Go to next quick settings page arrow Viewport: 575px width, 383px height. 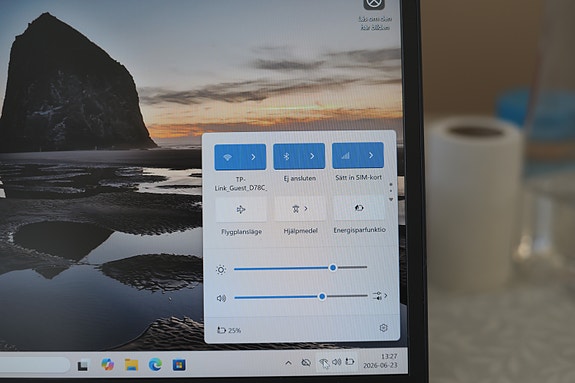coord(391,200)
